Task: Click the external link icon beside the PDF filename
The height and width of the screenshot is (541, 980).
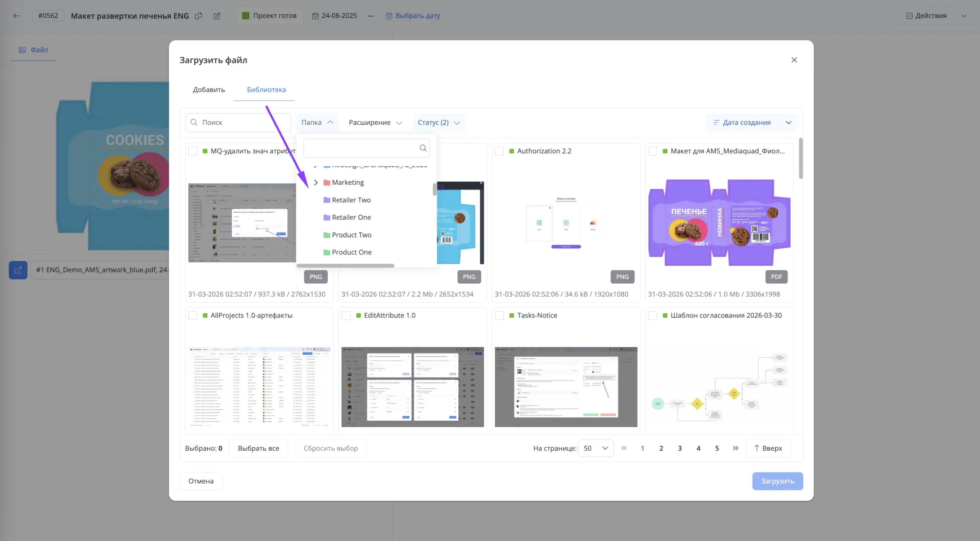Action: [18, 270]
